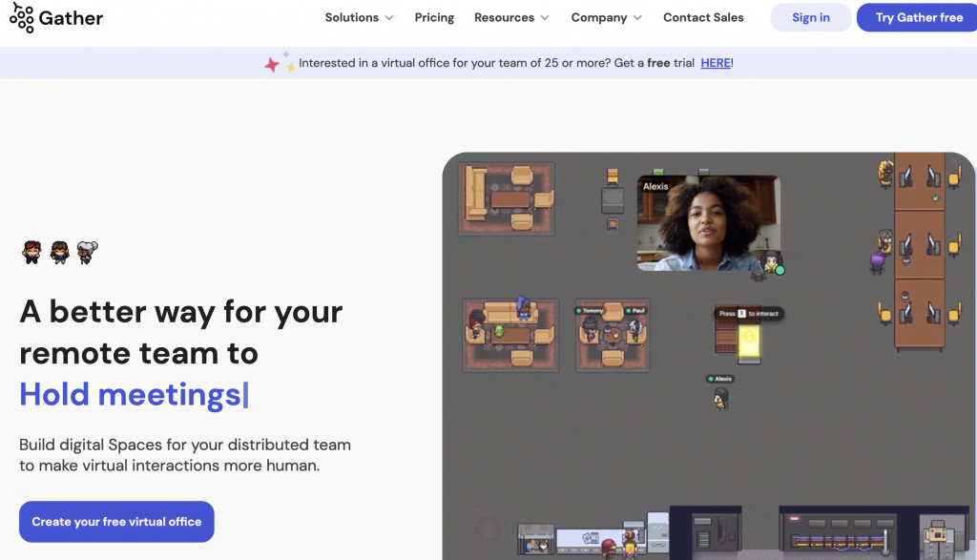Click the Press X to interact tooltip
Image resolution: width=977 pixels, height=560 pixels.
tap(747, 313)
